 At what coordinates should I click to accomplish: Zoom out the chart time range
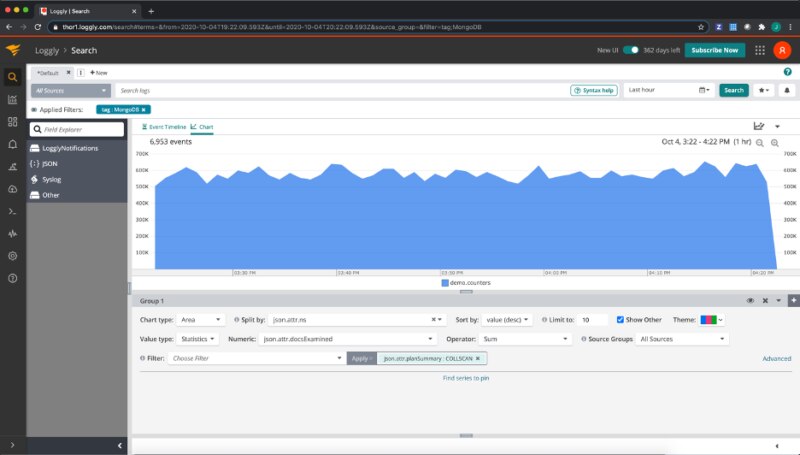[x=760, y=143]
